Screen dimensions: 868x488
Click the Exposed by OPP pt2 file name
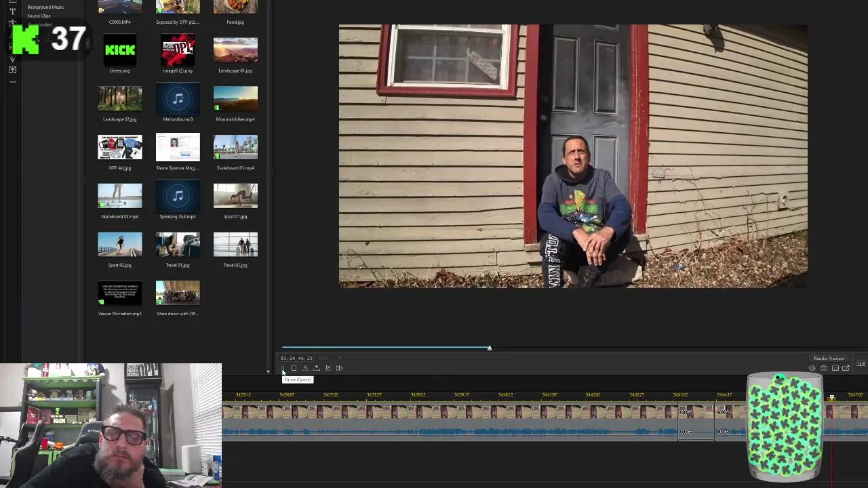[178, 22]
